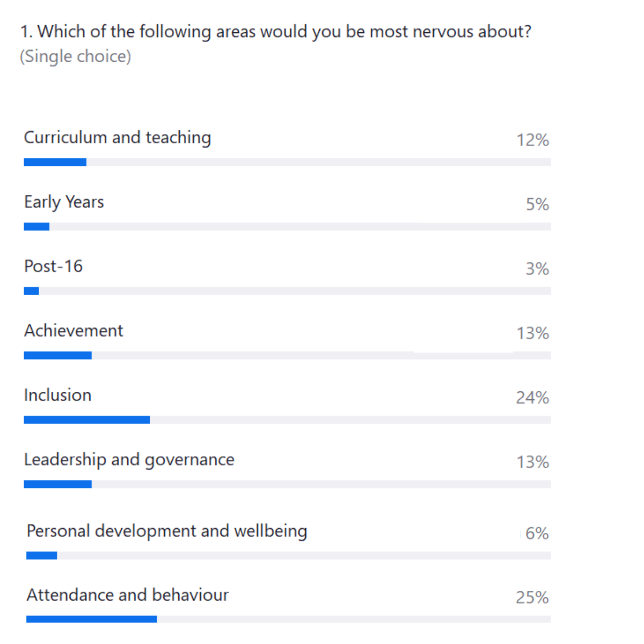644x644 pixels.
Task: Select the "Early Years" option
Action: [64, 202]
